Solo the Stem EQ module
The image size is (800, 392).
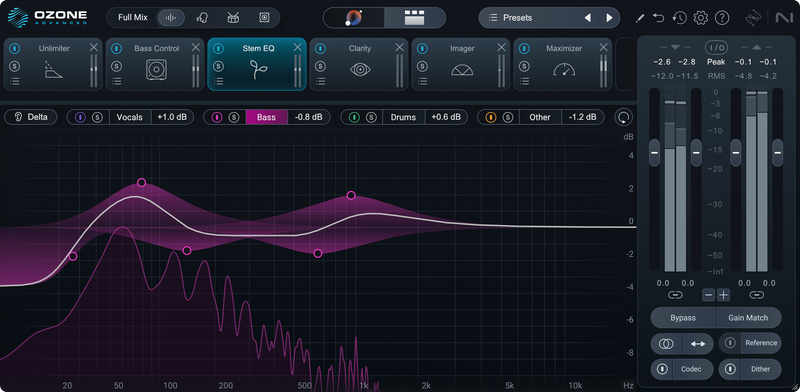219,66
